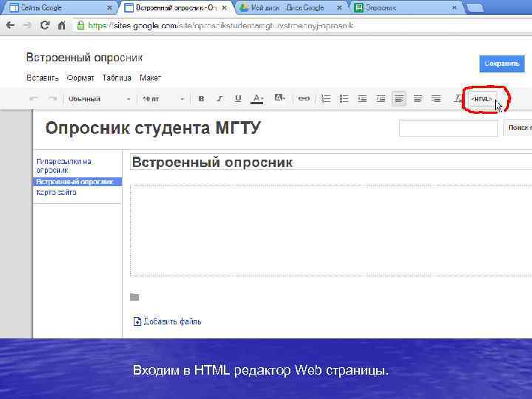This screenshot has width=532, height=399.
Task: Align text to the left
Action: tap(399, 99)
